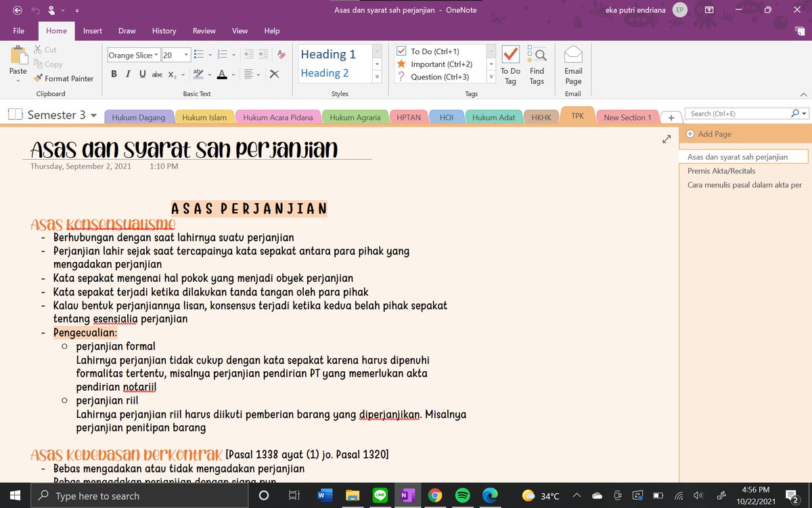The image size is (812, 508).
Task: Open the font size dropdown
Action: 185,55
